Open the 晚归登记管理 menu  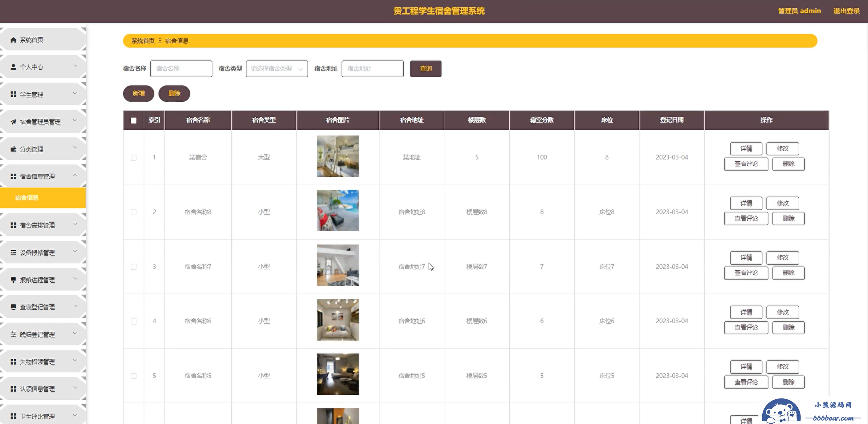(43, 334)
